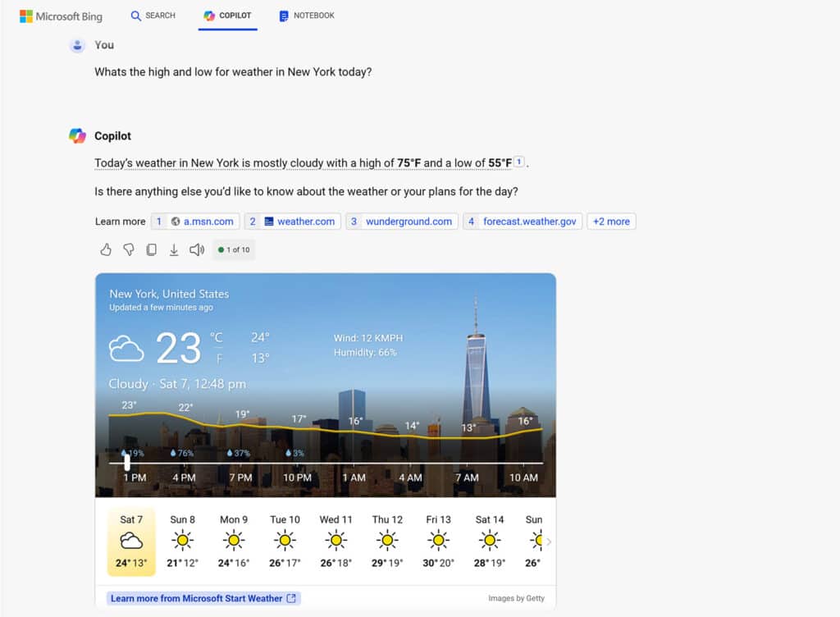Viewport: 840px width, 617px height.
Task: Click New York, United States location title
Action: (169, 294)
